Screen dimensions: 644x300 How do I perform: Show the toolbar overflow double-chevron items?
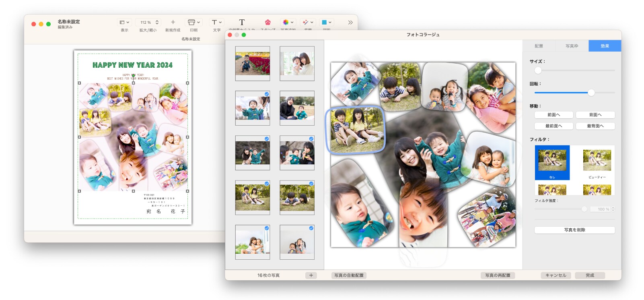click(350, 23)
